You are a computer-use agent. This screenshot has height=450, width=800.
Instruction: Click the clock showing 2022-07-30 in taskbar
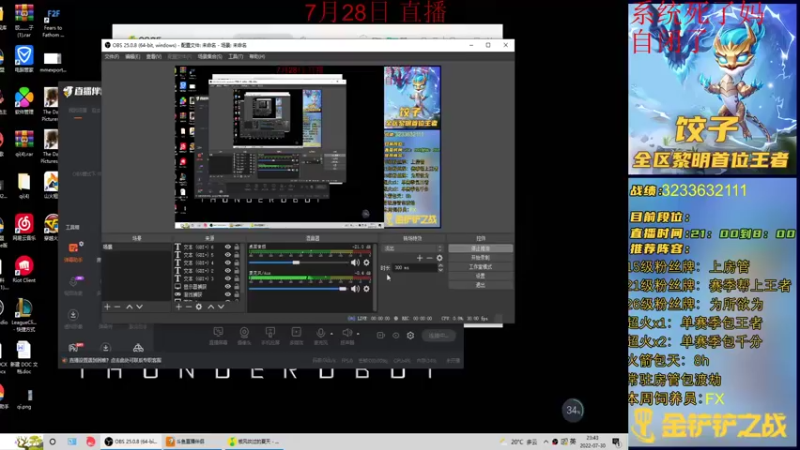[592, 442]
